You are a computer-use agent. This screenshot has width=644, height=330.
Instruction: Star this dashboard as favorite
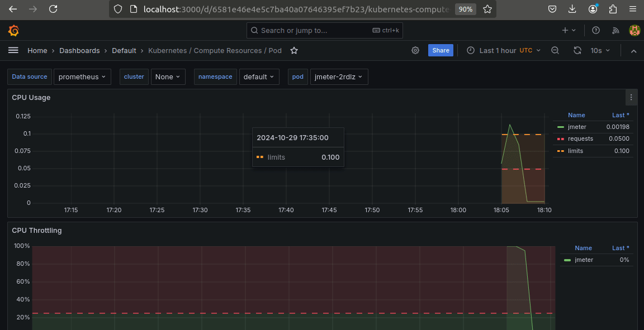[x=294, y=51]
